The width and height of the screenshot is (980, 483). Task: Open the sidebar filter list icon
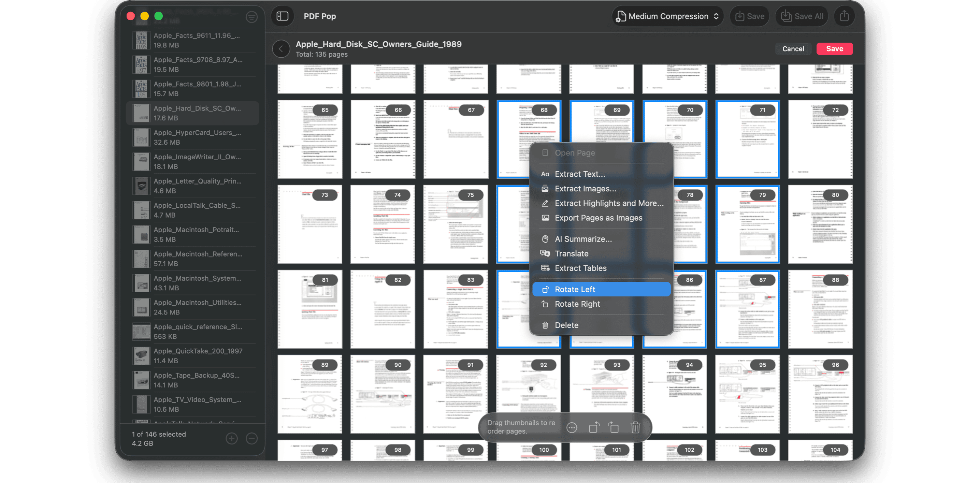[251, 17]
